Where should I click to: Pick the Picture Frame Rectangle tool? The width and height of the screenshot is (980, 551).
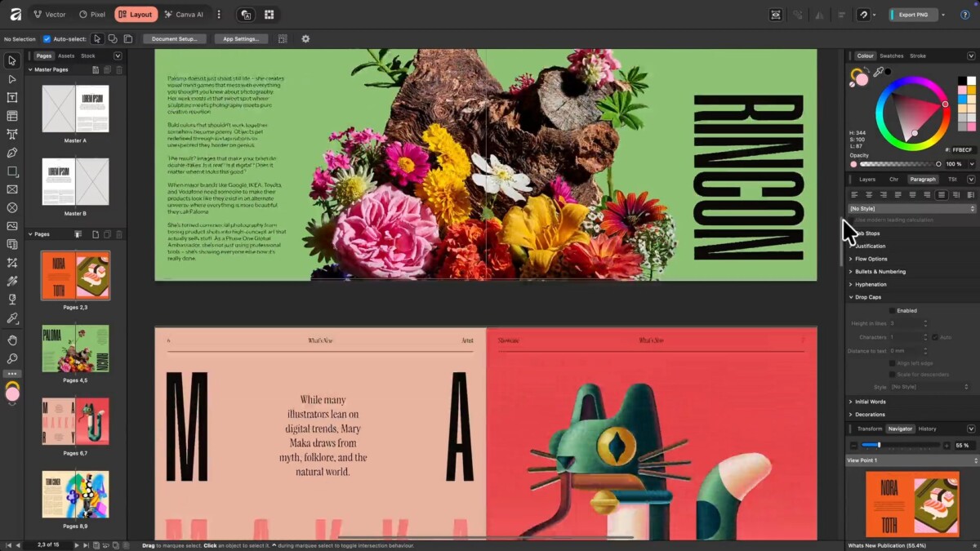(12, 189)
